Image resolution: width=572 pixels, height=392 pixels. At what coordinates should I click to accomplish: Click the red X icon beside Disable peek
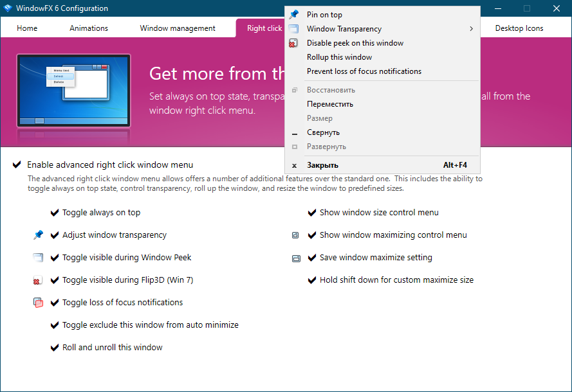(x=293, y=43)
